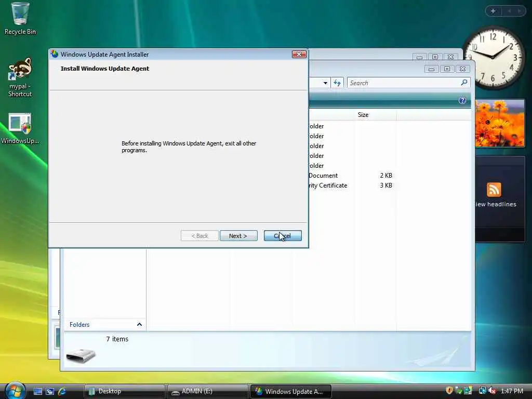The image size is (532, 399).
Task: Close the front Explorer window
Action: tap(462, 69)
